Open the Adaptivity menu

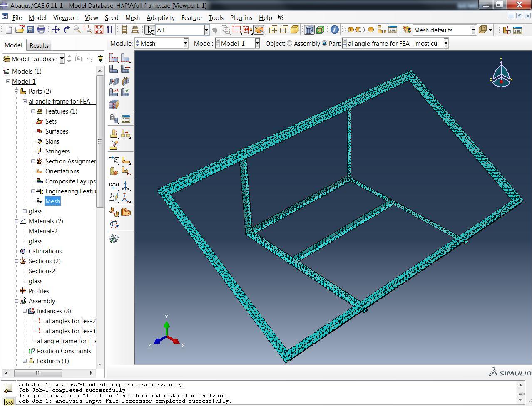click(160, 18)
